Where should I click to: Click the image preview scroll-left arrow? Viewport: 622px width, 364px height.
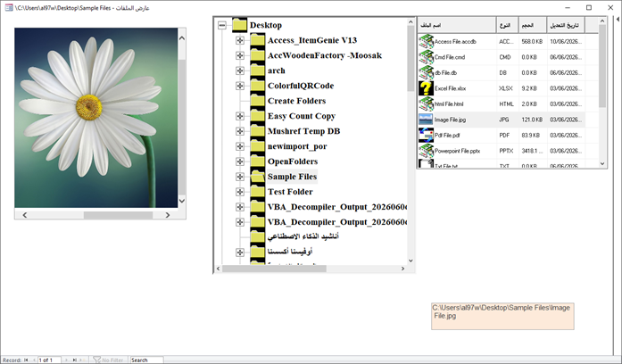25,215
